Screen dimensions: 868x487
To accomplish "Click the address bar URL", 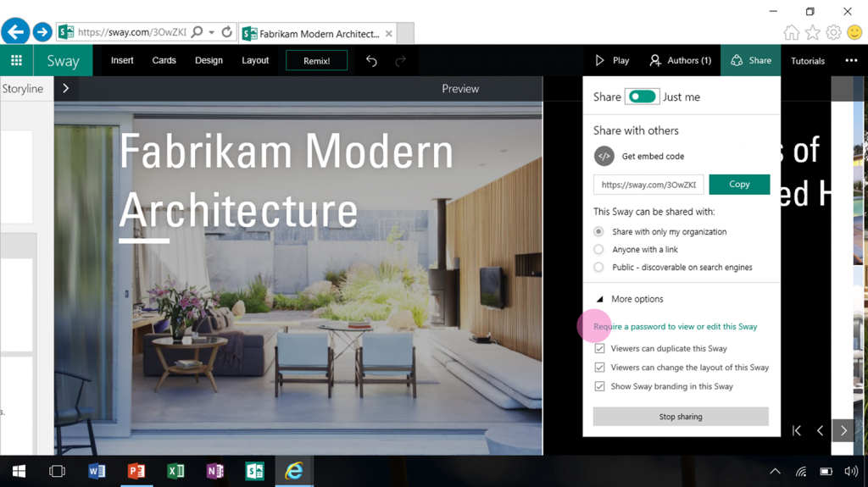I will (131, 32).
